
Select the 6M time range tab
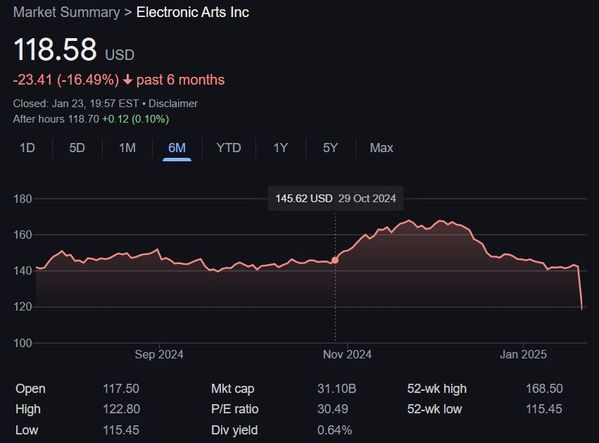177,148
